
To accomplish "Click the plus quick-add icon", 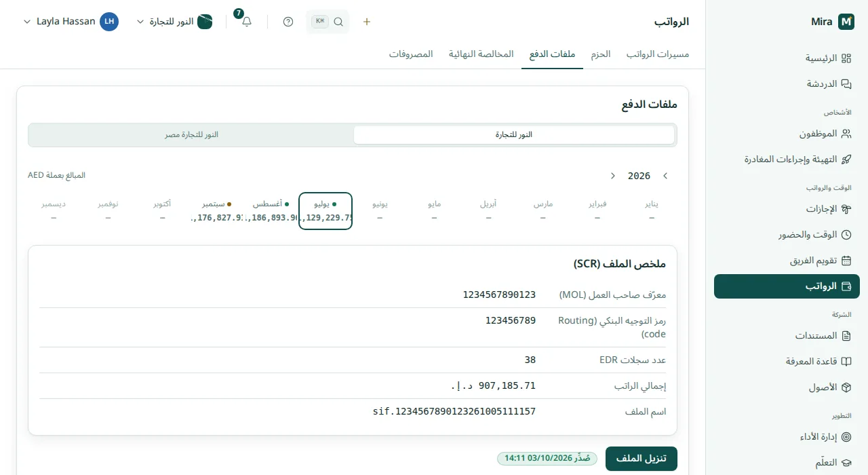I will click(367, 22).
